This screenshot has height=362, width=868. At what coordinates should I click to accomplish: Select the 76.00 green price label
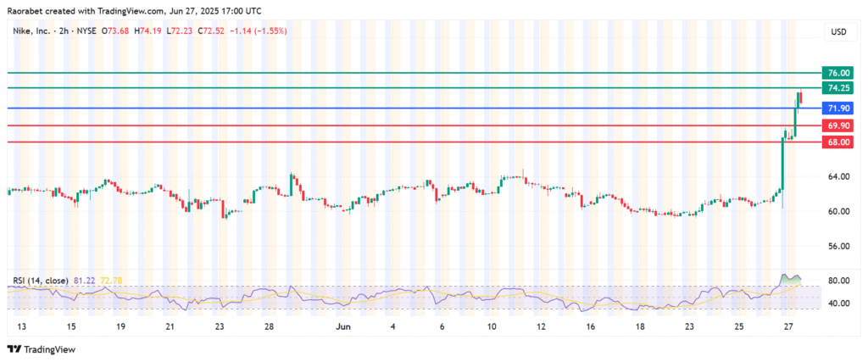(837, 74)
